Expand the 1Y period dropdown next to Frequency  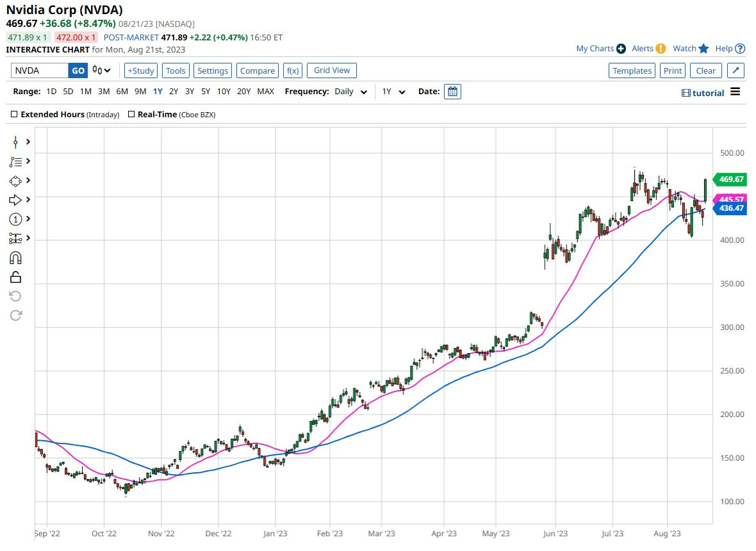[x=394, y=92]
